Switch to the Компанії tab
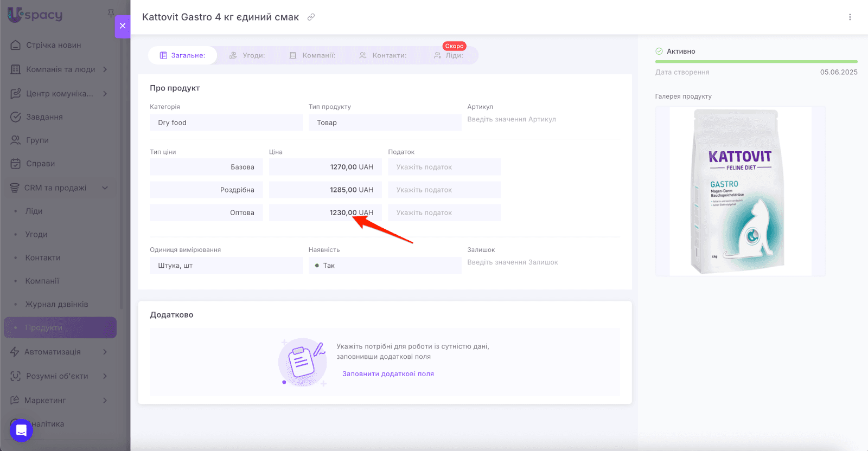Viewport: 868px width, 451px height. point(312,55)
